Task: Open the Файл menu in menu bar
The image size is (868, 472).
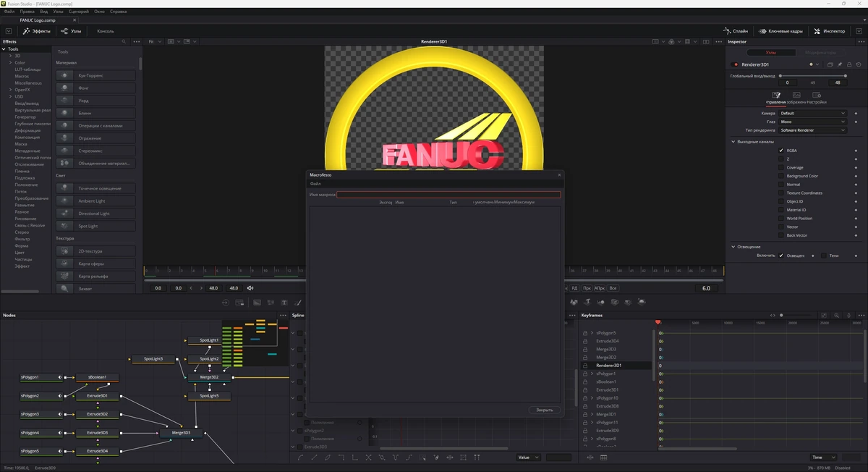Action: click(9, 12)
